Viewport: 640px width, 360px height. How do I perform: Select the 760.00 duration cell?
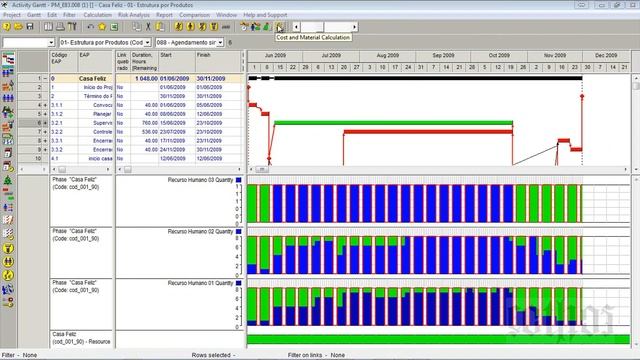145,123
